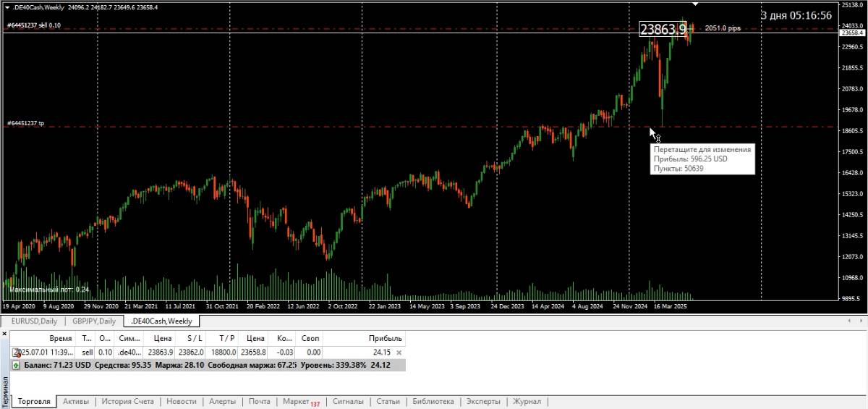
Task: Click the 18800.0 take profit cell
Action: tap(224, 353)
